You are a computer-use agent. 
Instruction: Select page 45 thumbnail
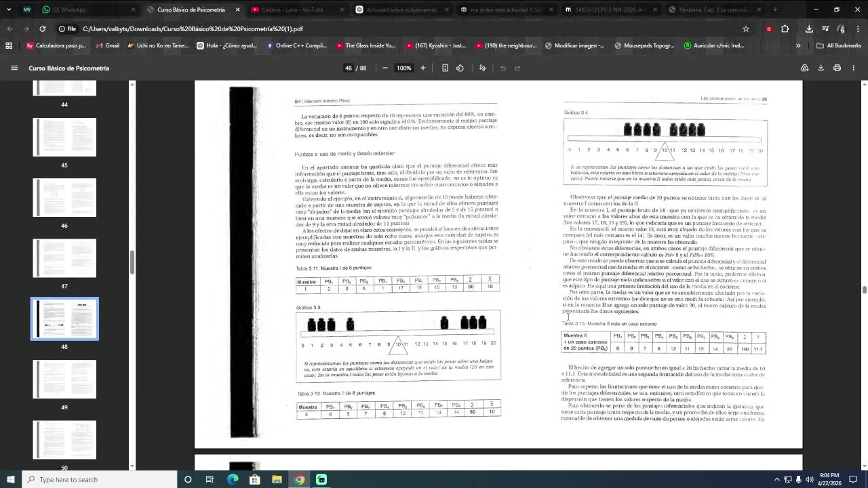[x=64, y=137]
